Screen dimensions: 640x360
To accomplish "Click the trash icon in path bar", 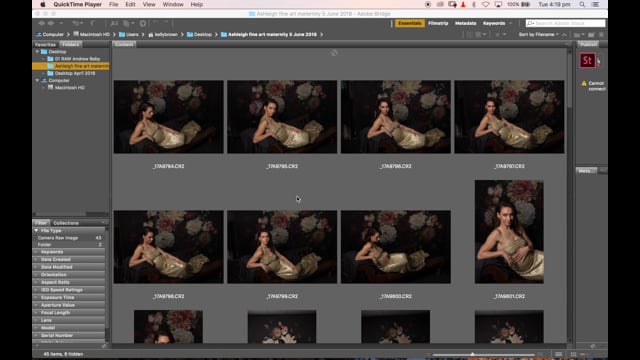I will click(x=601, y=35).
